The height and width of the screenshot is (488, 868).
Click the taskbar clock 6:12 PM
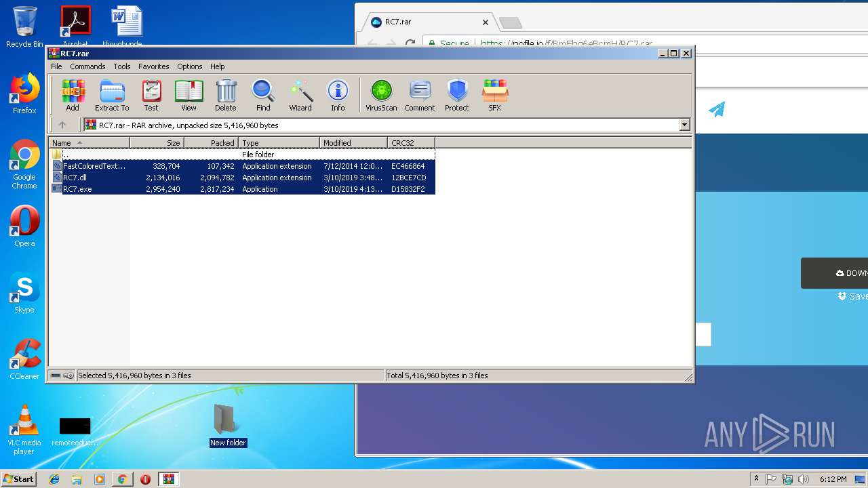click(833, 479)
